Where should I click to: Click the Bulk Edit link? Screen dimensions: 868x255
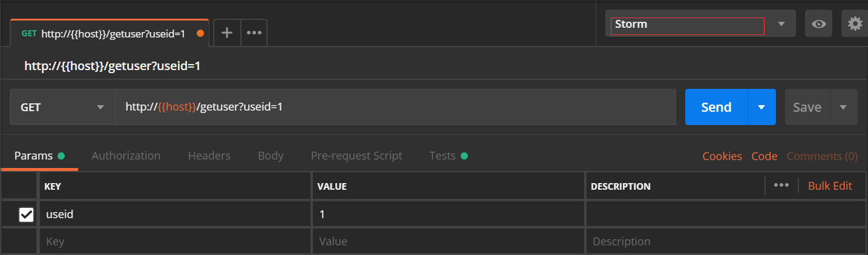click(830, 186)
